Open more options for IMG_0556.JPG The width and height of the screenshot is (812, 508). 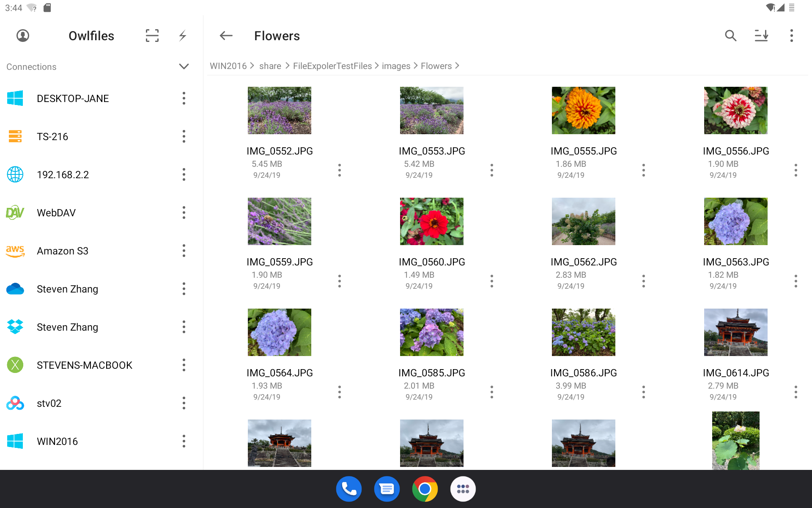pos(796,170)
